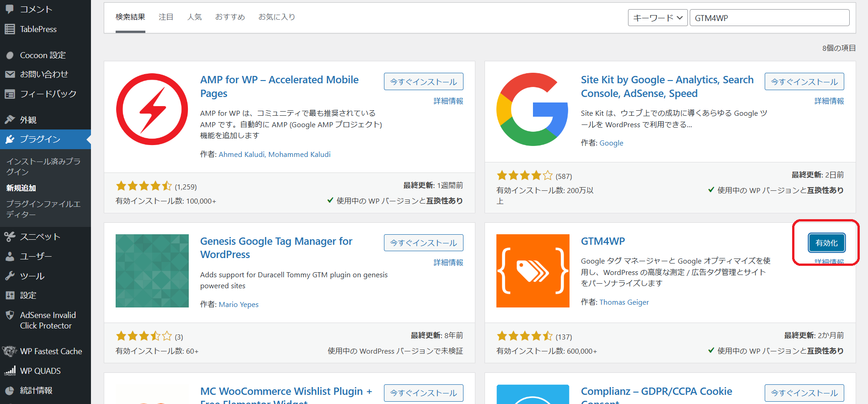Click the GTM4WP orange tag logo
Screen dimensions: 868x404
coord(533,271)
